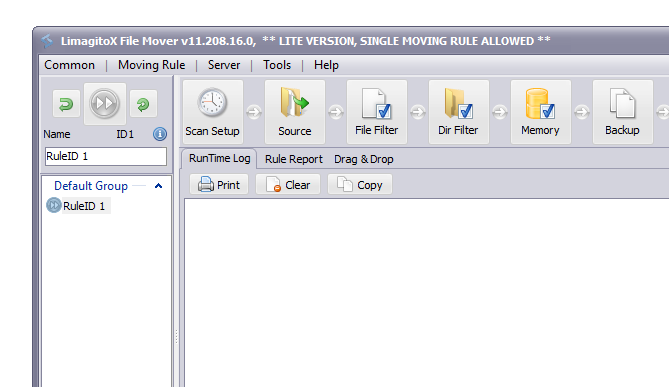This screenshot has width=669, height=387.
Task: Collapse the Default Group
Action: tap(158, 186)
